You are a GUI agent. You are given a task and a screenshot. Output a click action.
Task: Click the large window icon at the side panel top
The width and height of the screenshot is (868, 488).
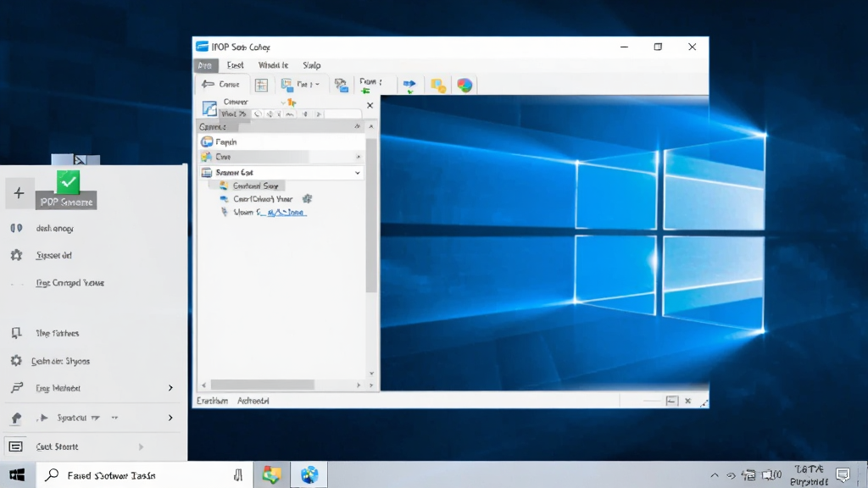[209, 108]
